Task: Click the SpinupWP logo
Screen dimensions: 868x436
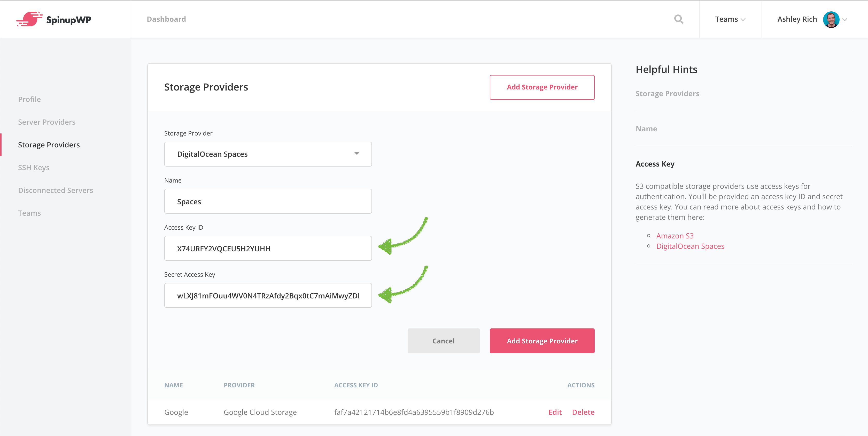Action: [x=53, y=19]
